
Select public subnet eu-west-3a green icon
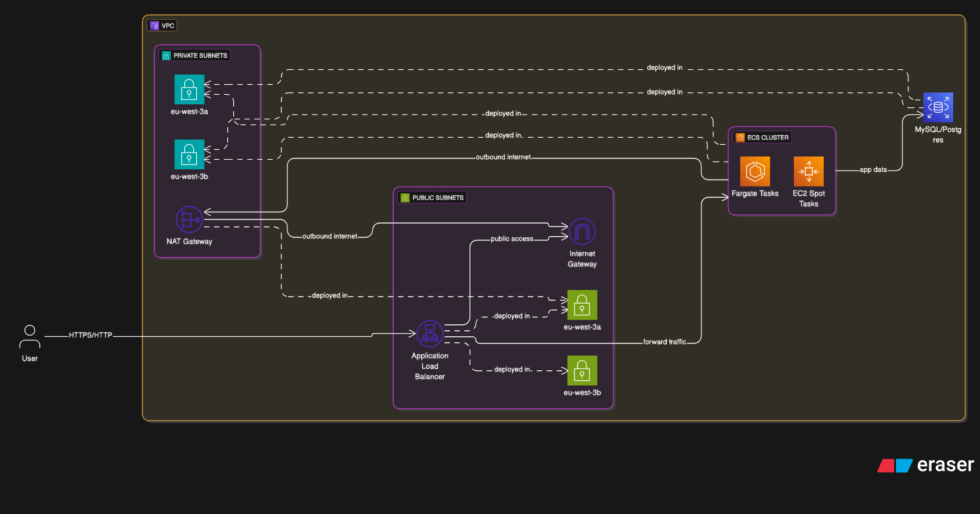582,305
